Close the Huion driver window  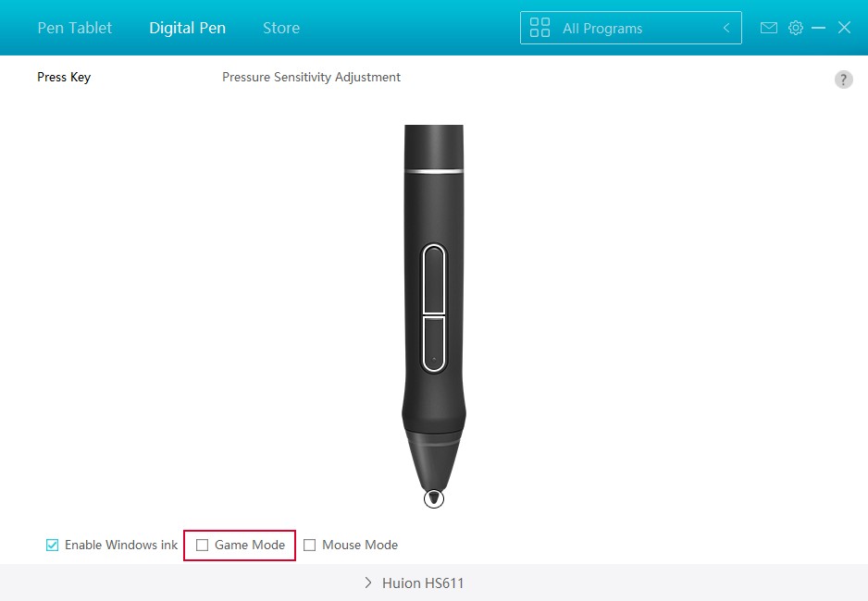(844, 28)
